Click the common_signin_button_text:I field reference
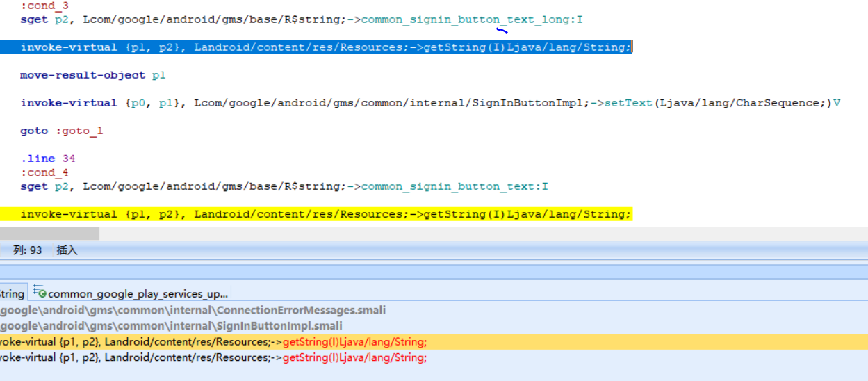The height and width of the screenshot is (381, 868). pos(455,186)
